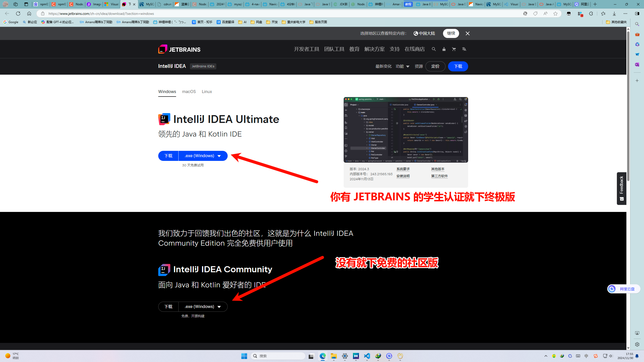
Task: Open the OneNote icon in Edge sidebar
Action: 637,64
